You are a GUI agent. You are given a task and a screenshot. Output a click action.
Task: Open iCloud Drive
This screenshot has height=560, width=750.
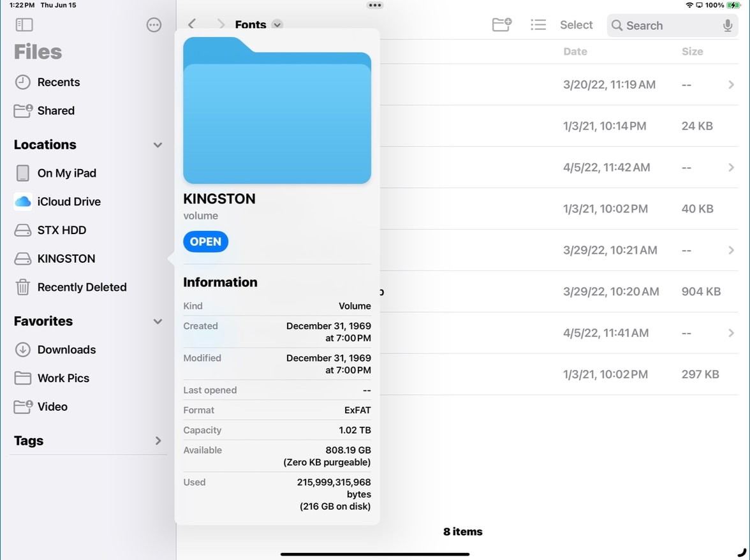coord(88,202)
